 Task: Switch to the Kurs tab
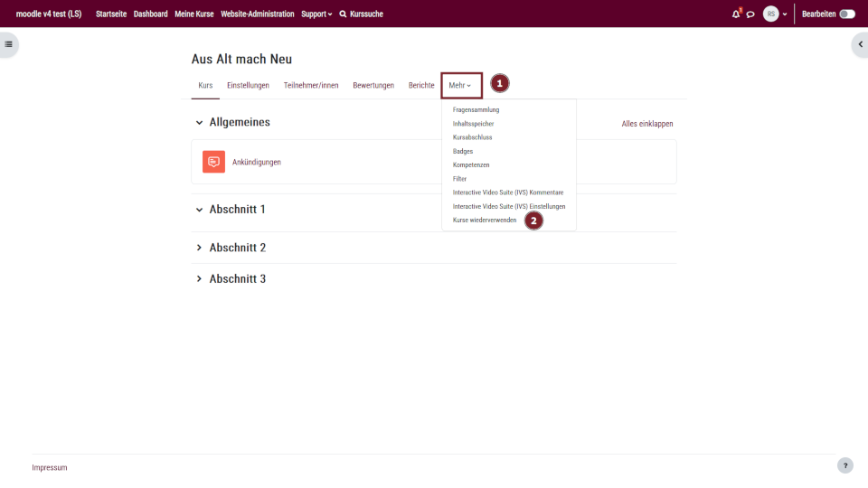pos(205,85)
